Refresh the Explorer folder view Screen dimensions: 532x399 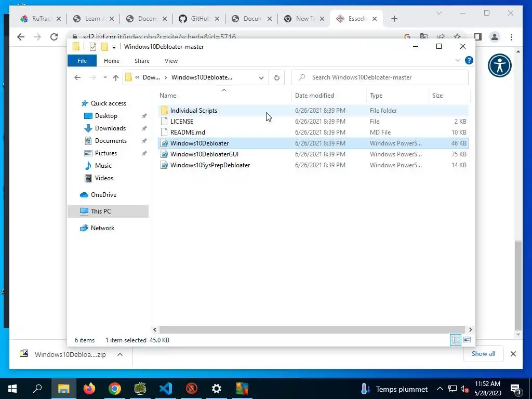[x=276, y=78]
